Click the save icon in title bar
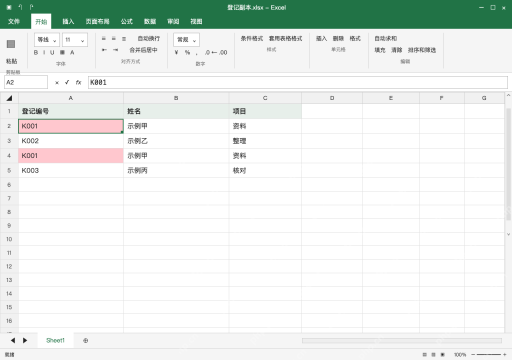Image resolution: width=512 pixels, height=360 pixels. 9,7
